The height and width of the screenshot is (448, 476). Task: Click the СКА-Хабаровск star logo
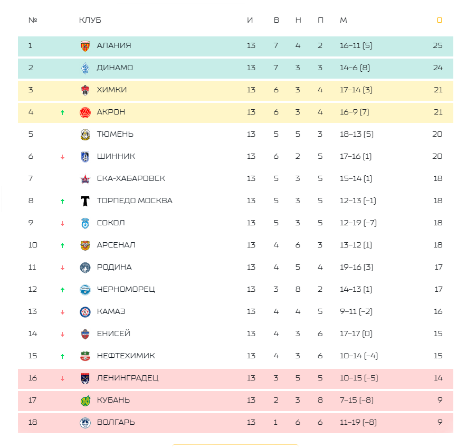tap(85, 179)
